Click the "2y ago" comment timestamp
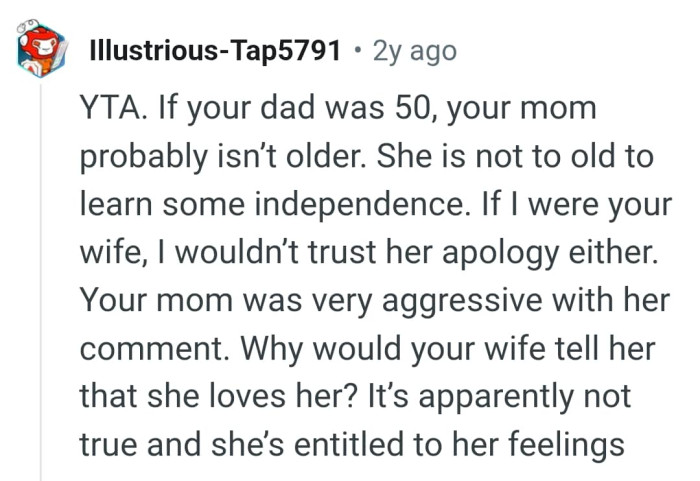This screenshot has width=700, height=481. click(x=414, y=50)
